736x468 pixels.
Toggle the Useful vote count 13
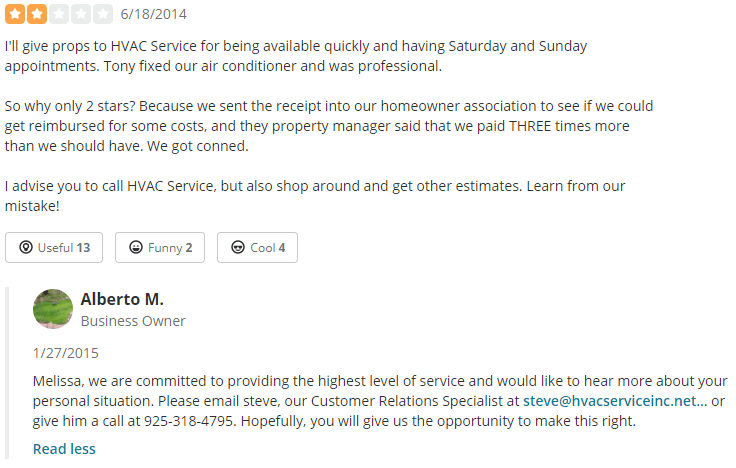pyautogui.click(x=83, y=248)
